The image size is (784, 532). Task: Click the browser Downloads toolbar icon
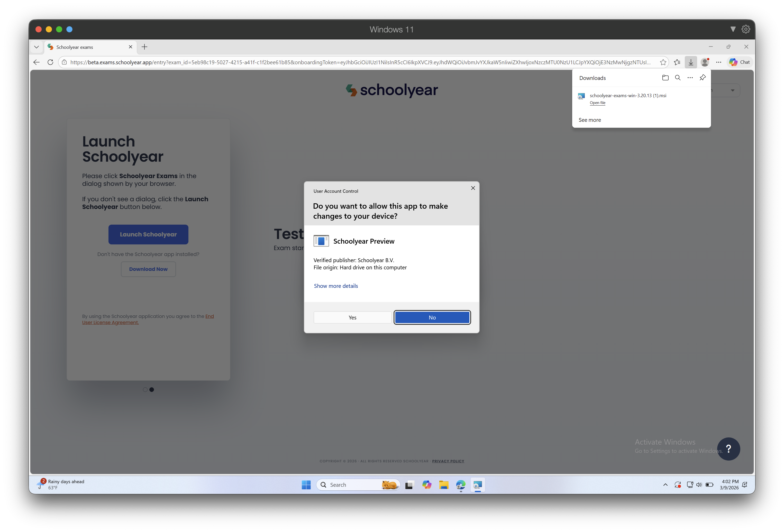pyautogui.click(x=691, y=62)
